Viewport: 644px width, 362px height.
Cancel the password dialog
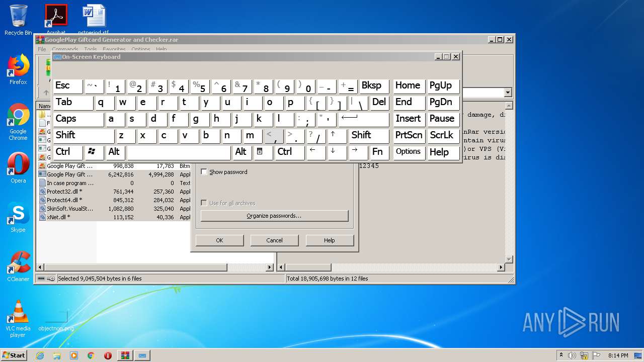pyautogui.click(x=274, y=240)
